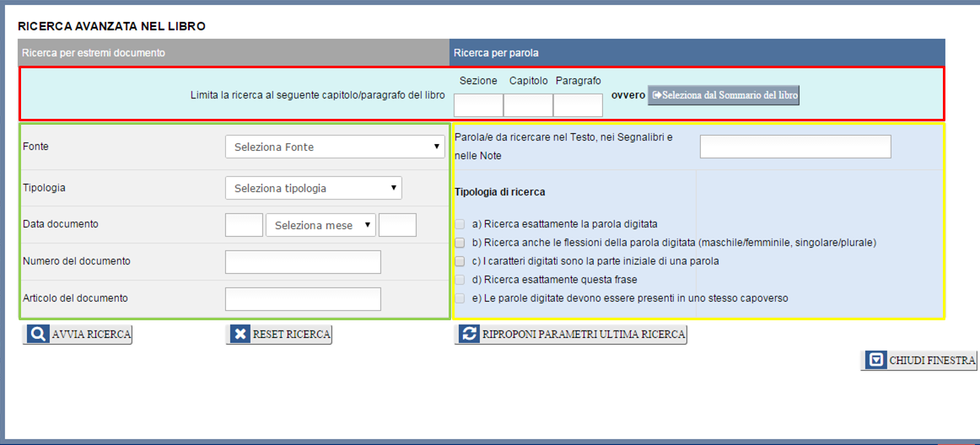Enable option b) ricerca anche le flessioni

point(460,243)
